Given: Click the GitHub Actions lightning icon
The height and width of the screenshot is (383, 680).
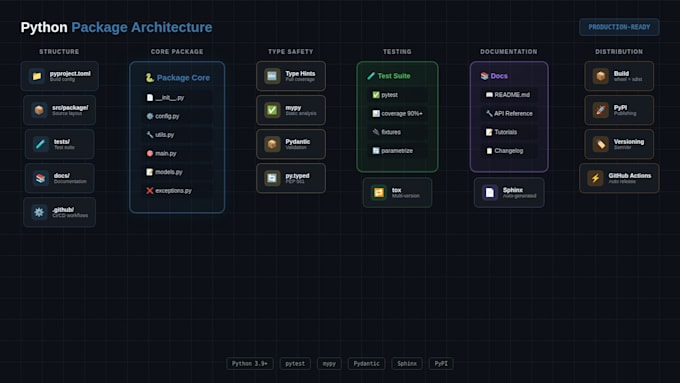Looking at the screenshot, I should (x=595, y=178).
